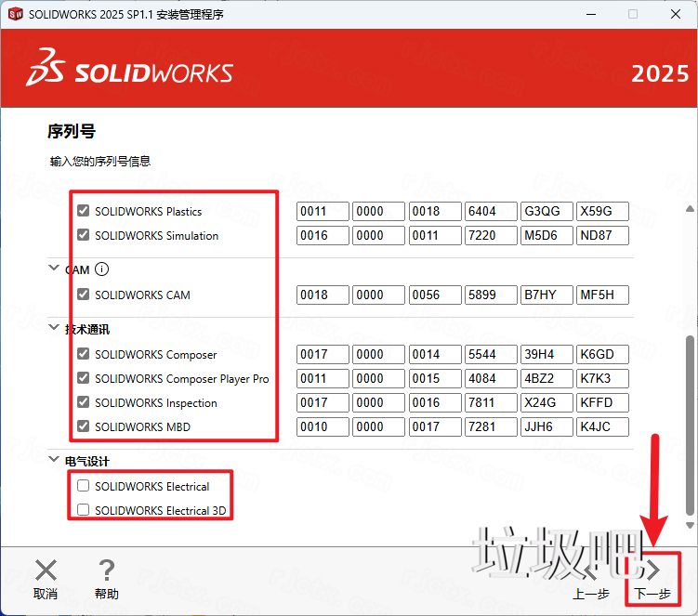Click the SOLIDWORKS app icon in title bar
The width and height of the screenshot is (698, 616).
(x=16, y=14)
